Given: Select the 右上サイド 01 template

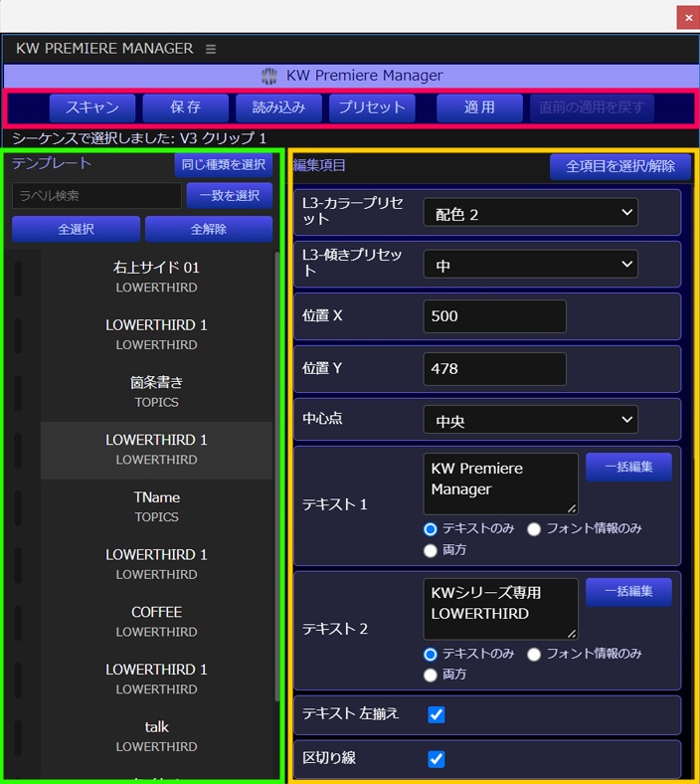Looking at the screenshot, I should coord(156,278).
